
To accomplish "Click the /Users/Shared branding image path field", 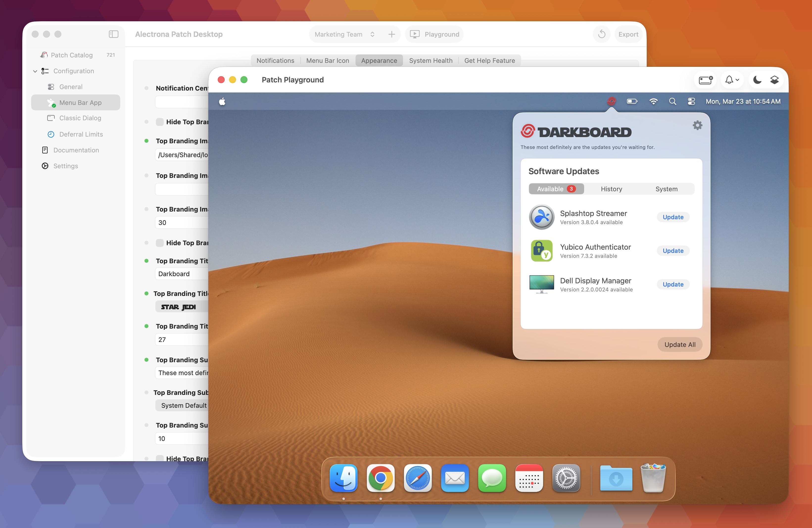I will 182,155.
